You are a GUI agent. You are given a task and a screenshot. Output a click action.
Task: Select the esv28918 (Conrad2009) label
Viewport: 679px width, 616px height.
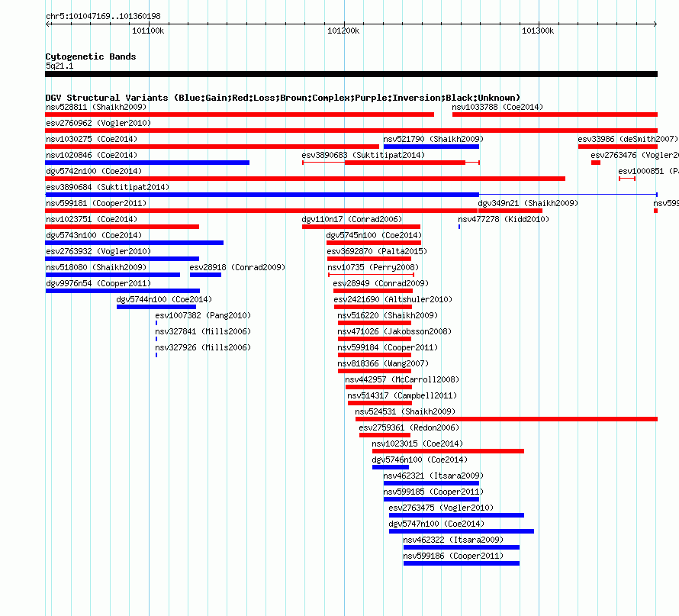pyautogui.click(x=237, y=267)
